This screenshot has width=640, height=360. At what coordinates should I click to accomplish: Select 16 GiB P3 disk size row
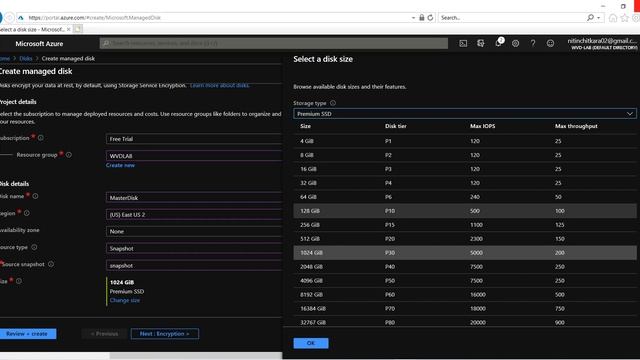[464, 169]
